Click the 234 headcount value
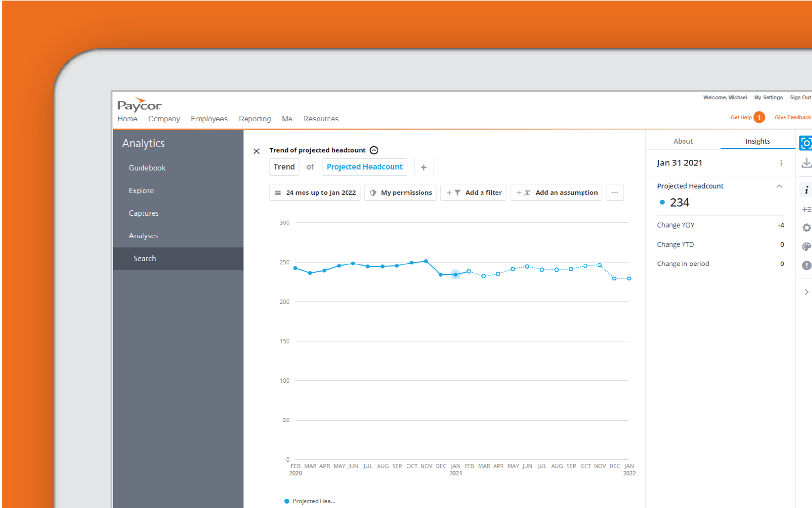Screen dimensions: 812x508 pos(680,203)
